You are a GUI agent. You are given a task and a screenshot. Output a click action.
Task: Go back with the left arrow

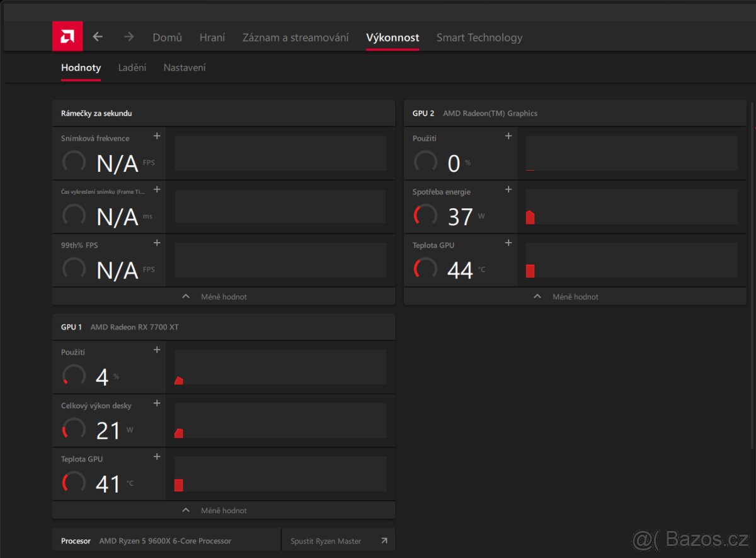(x=98, y=37)
